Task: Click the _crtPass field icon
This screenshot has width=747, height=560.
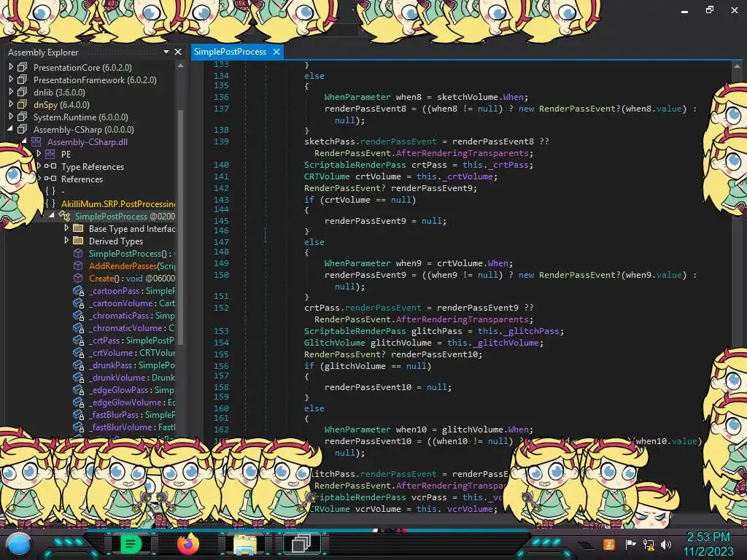Action: (x=78, y=340)
